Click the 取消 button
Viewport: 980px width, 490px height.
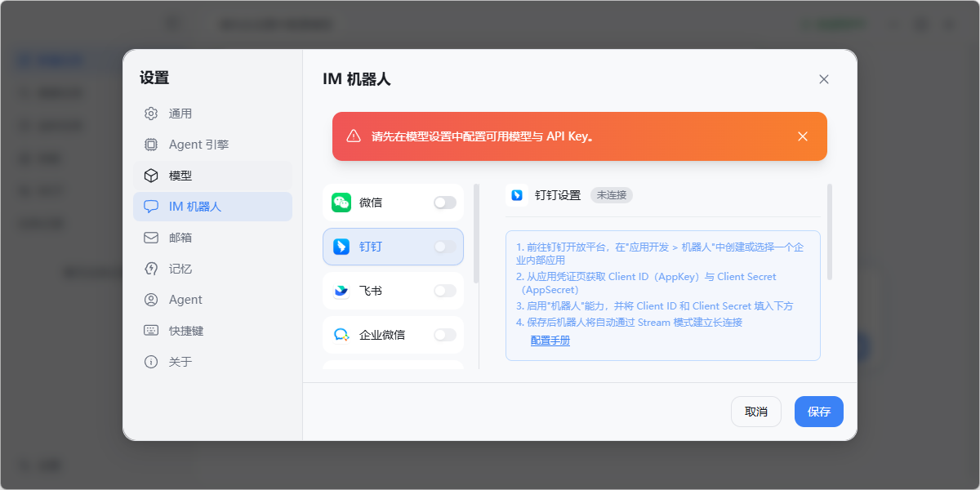[x=755, y=412]
